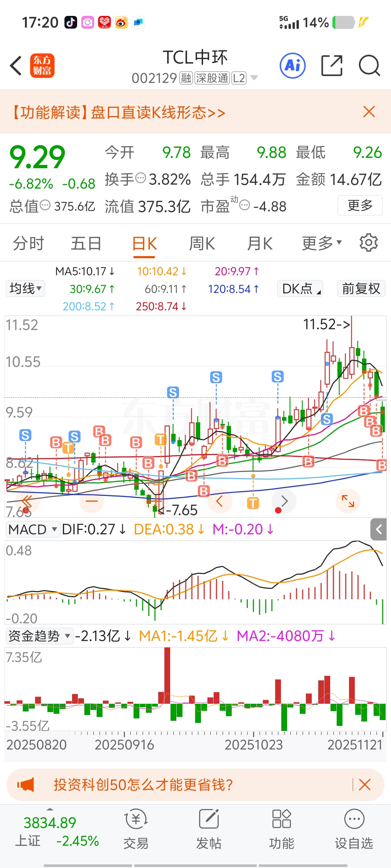Open the 总值 info icon
Image resolution: width=391 pixels, height=868 pixels.
tap(45, 205)
